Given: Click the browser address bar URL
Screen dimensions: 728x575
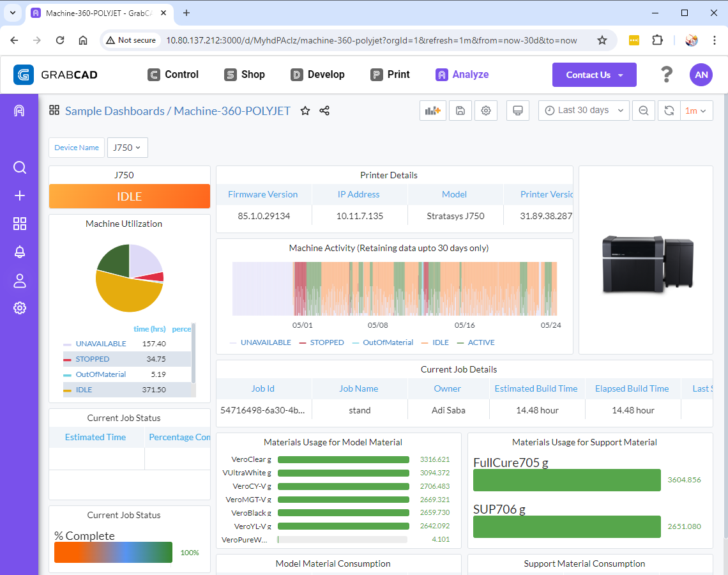Looking at the screenshot, I should point(372,40).
